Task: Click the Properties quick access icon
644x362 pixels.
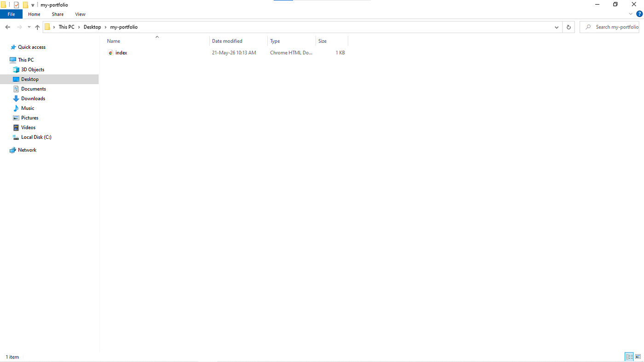Action: pos(17,5)
